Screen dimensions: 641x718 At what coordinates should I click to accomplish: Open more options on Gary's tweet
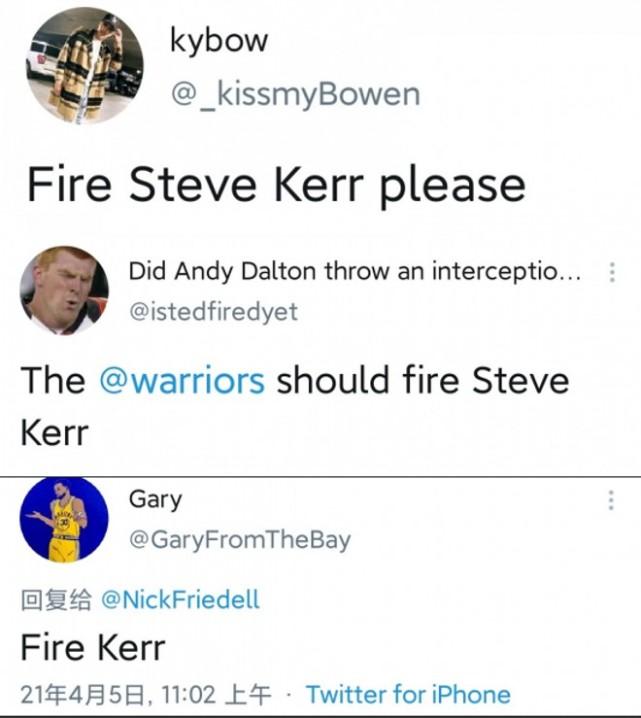612,500
